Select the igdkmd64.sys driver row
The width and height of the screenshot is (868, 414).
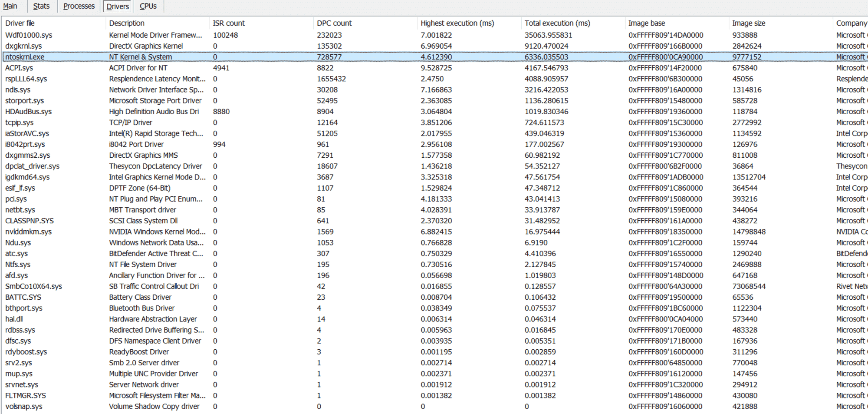435,177
